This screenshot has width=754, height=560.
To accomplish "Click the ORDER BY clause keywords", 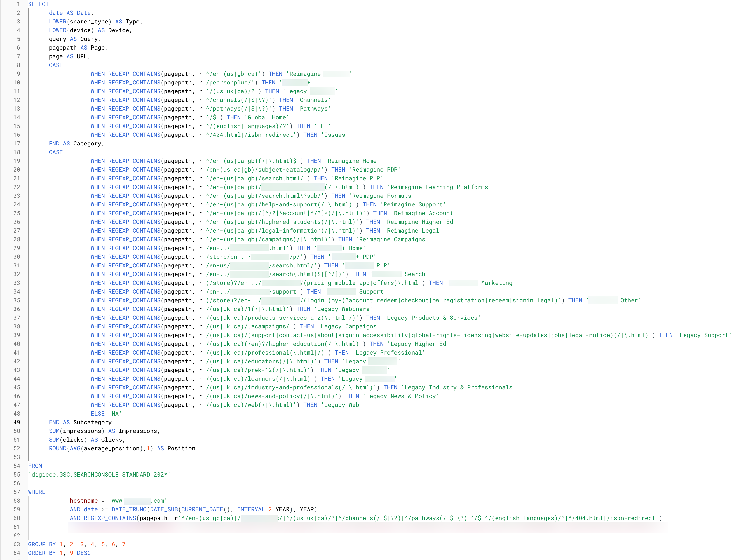I will pyautogui.click(x=42, y=553).
